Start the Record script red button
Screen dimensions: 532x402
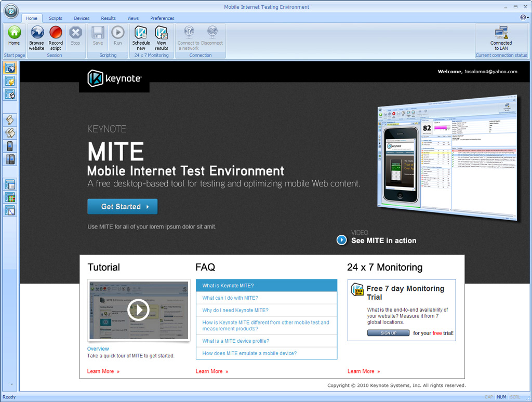[56, 38]
